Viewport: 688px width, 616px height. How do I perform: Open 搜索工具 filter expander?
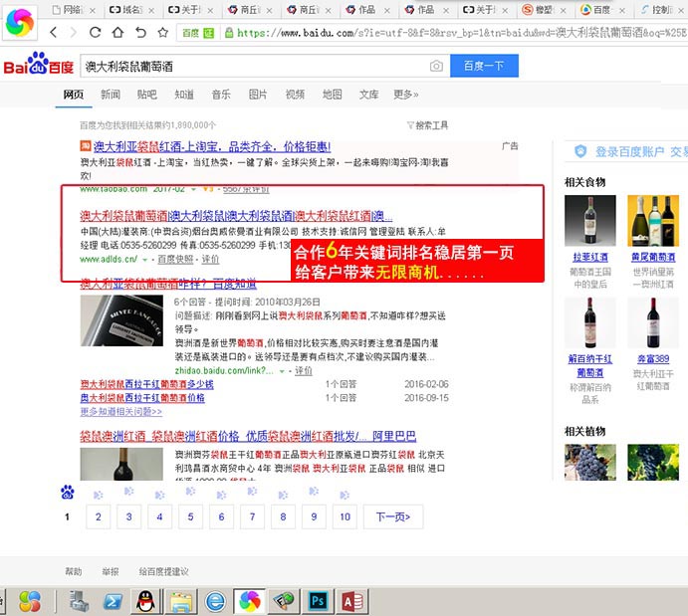tap(427, 125)
